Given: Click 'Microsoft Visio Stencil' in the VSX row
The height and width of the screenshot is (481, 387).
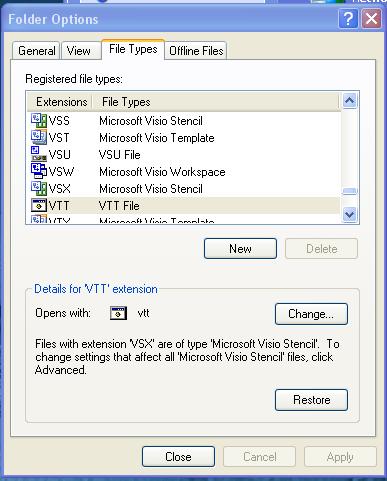Looking at the screenshot, I should coord(151,189).
